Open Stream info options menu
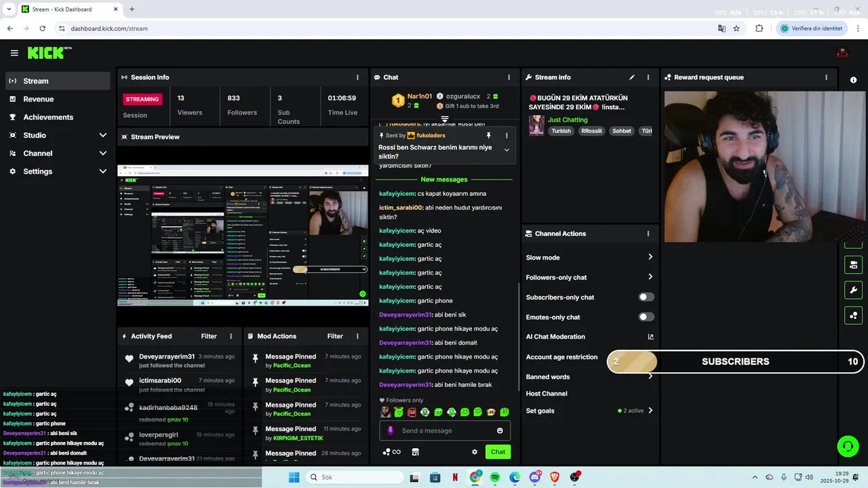Image resolution: width=868 pixels, height=488 pixels. pos(648,77)
